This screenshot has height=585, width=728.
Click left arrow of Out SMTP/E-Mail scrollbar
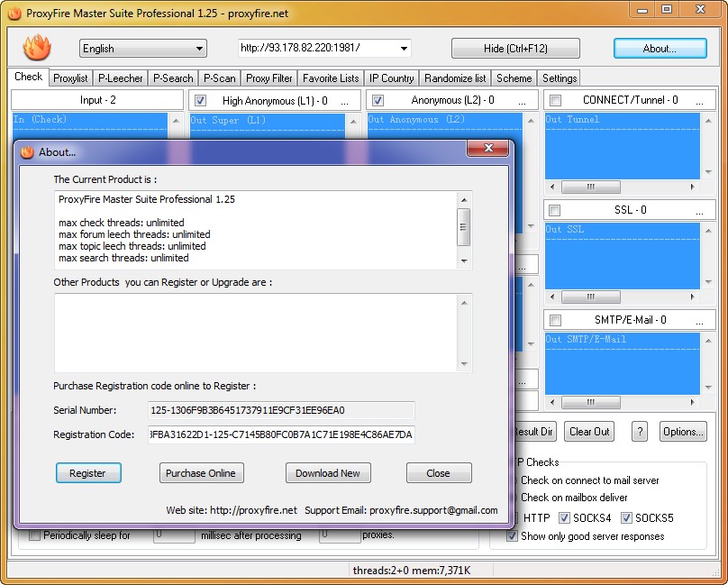552,402
